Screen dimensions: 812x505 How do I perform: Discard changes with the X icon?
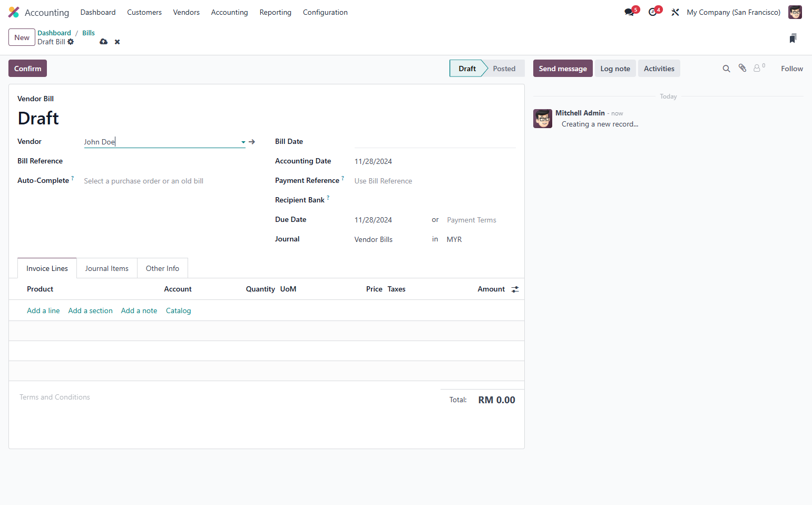[x=118, y=42]
